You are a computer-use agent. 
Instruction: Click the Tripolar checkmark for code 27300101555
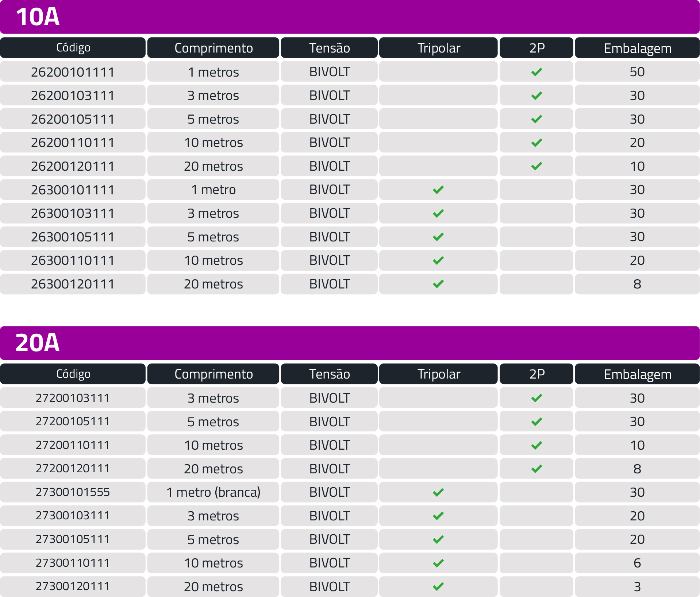pyautogui.click(x=438, y=492)
